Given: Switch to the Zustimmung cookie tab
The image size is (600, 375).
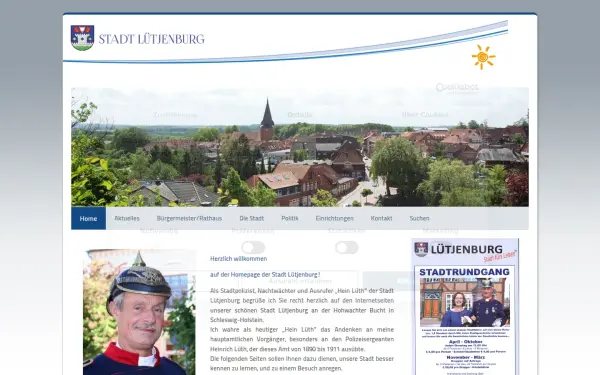Looking at the screenshot, I should [175, 115].
